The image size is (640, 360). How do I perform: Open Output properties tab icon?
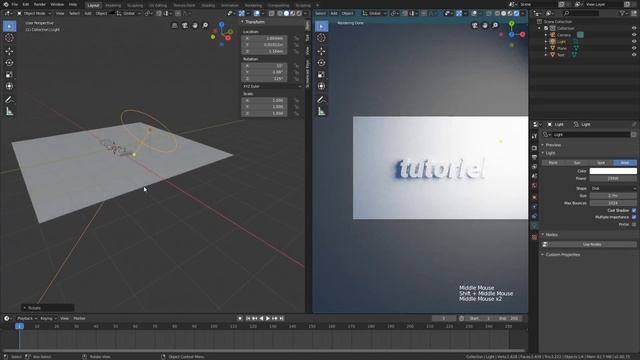(x=534, y=157)
